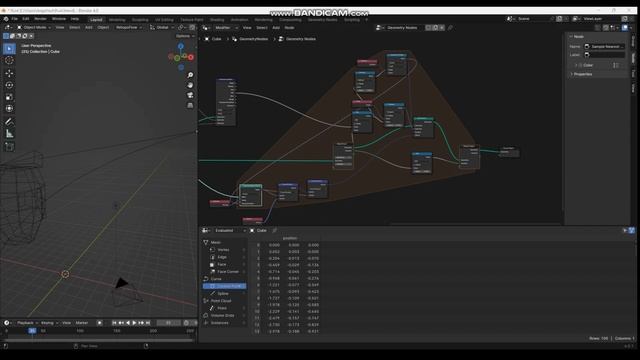Switch to the Layout workspace tab
This screenshot has height=360, width=640.
(96, 20)
